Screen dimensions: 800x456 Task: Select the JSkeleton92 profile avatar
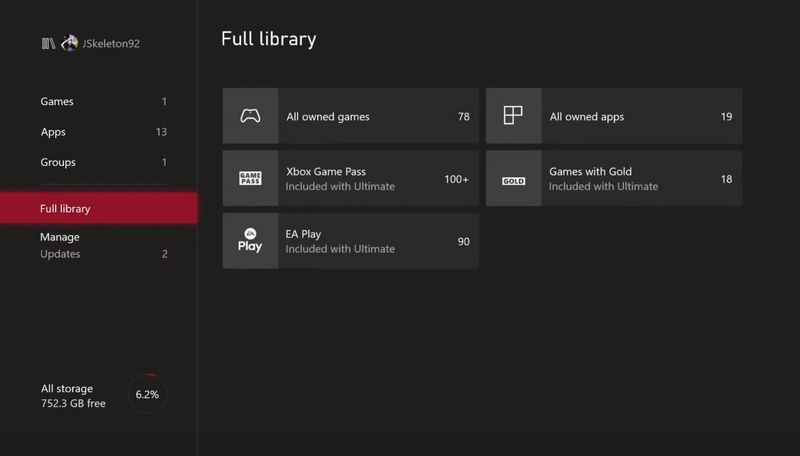tap(69, 43)
